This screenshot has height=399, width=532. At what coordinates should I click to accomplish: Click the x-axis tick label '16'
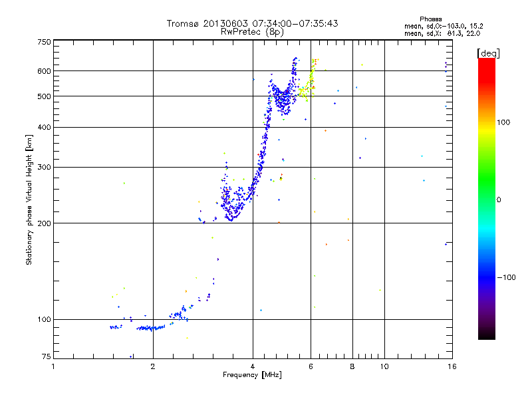tap(452, 366)
